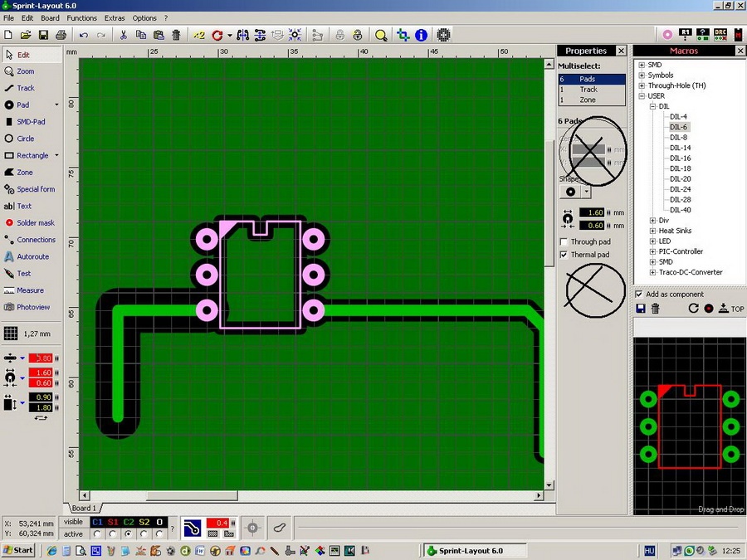The image size is (747, 560).
Task: Click the New file icon in toolbar
Action: [x=8, y=35]
